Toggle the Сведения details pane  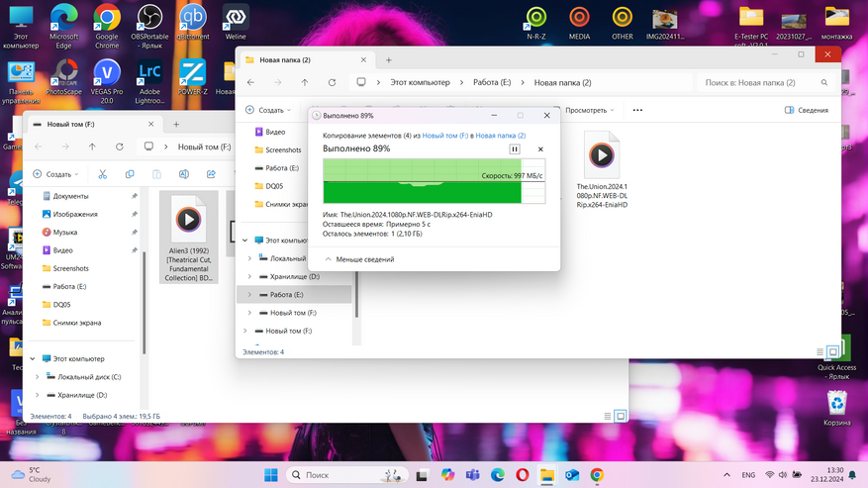pos(806,110)
